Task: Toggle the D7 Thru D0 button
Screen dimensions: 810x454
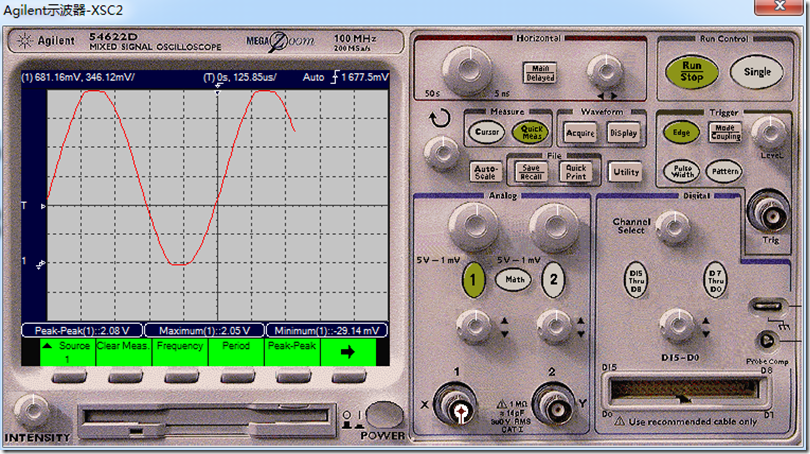Action: click(715, 280)
